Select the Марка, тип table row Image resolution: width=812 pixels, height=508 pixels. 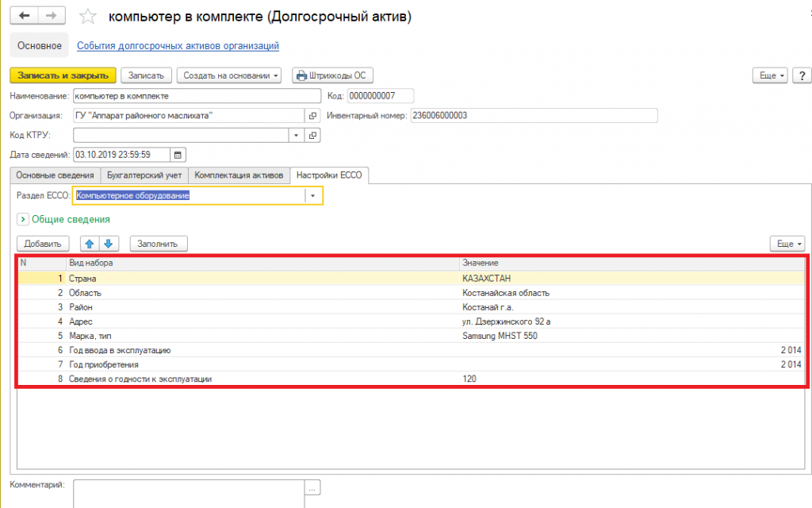pyautogui.click(x=238, y=336)
